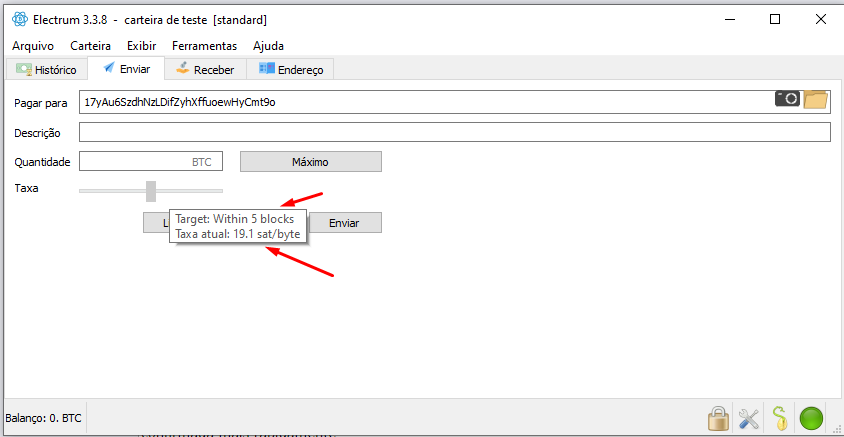Click the camera QR scan icon
Screen dimensions: 844x437
click(x=787, y=98)
